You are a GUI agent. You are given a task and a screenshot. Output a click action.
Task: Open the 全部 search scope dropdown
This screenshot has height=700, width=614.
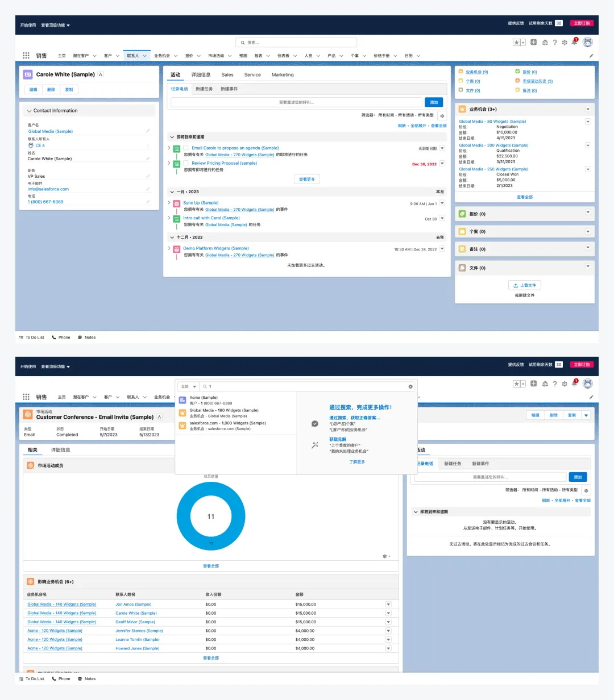coord(188,386)
